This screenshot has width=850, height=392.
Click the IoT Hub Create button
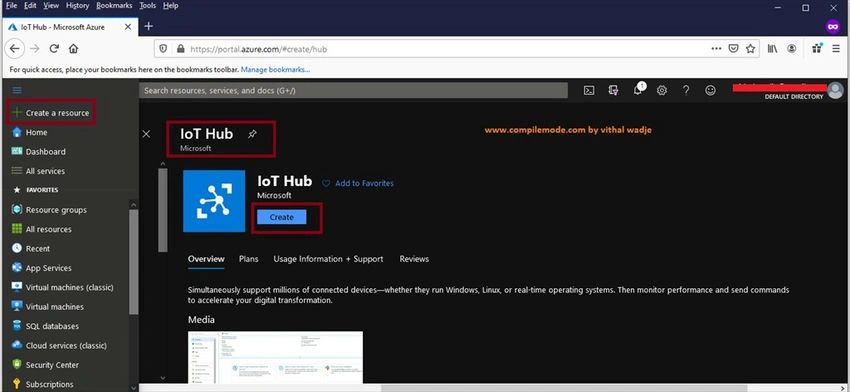(x=281, y=217)
